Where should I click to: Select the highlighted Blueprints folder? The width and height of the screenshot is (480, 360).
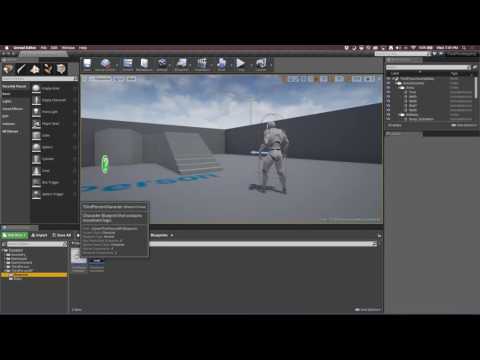[34, 275]
